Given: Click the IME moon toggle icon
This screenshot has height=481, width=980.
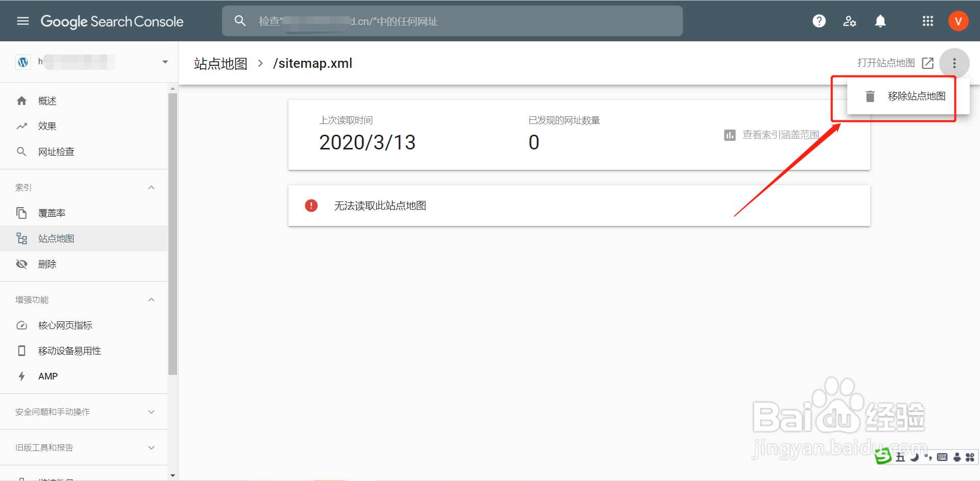Looking at the screenshot, I should 914,457.
